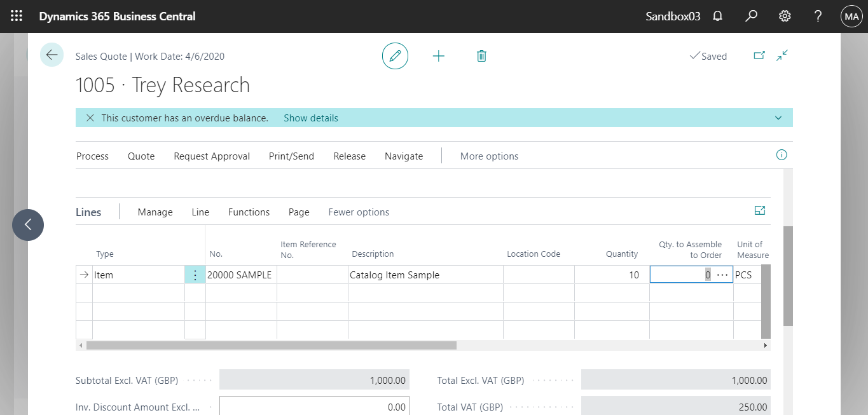This screenshot has height=415, width=868.
Task: Collapse the page with arrows icon
Action: [x=782, y=56]
